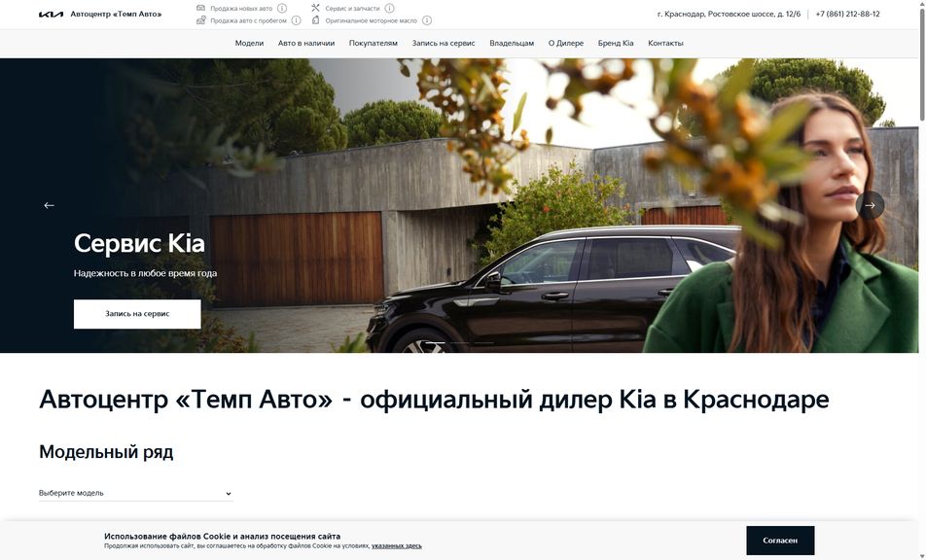Viewport: 926px width, 560px height.
Task: Click Запись на сервис banner button
Action: (x=137, y=314)
